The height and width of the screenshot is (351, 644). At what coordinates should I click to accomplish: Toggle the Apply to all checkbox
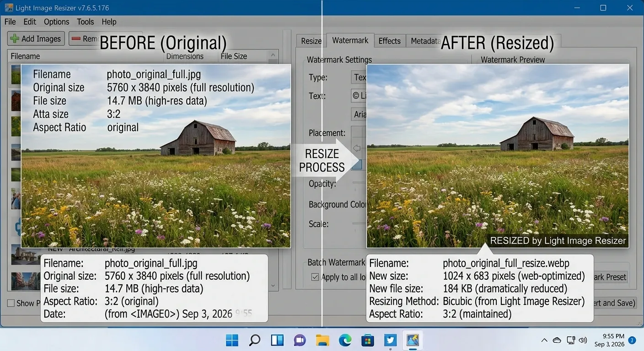315,277
